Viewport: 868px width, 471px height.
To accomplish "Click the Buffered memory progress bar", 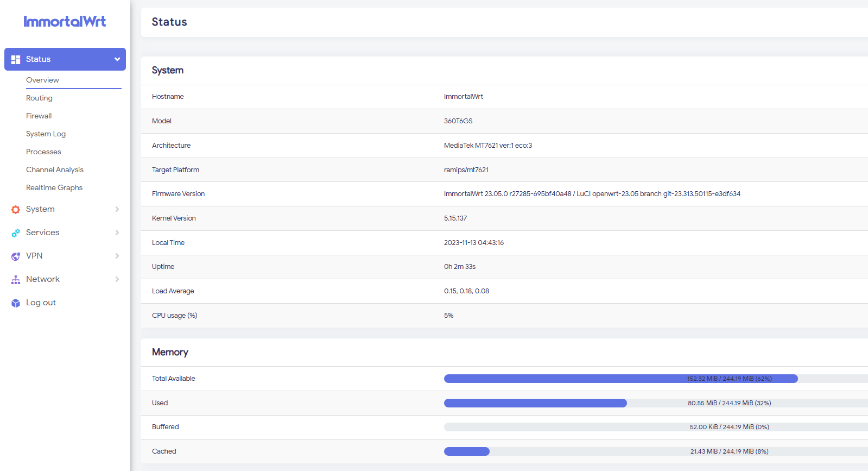I will (x=656, y=427).
